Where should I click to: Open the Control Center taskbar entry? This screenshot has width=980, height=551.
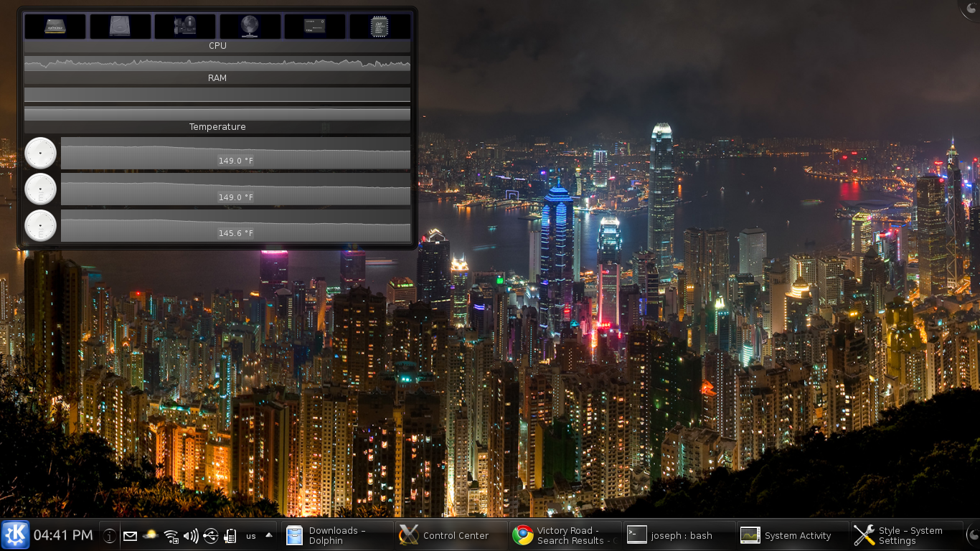click(449, 535)
